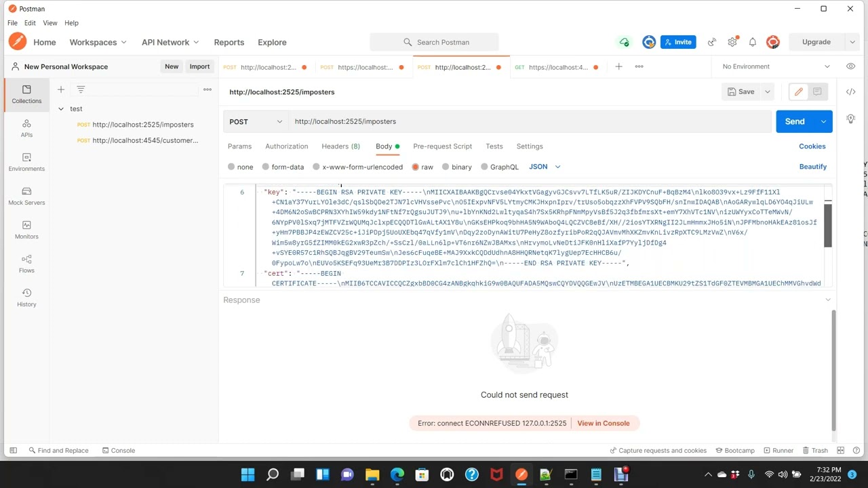
Task: Open the user avatar menu
Action: click(x=773, y=42)
